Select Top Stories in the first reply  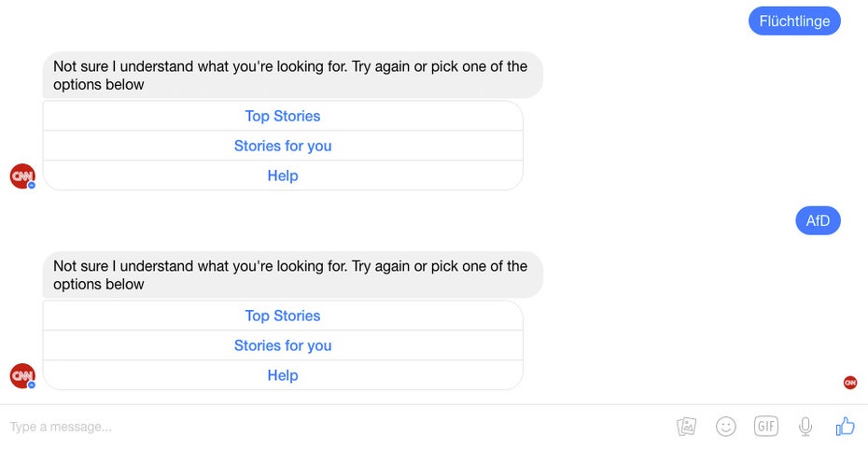pos(283,116)
